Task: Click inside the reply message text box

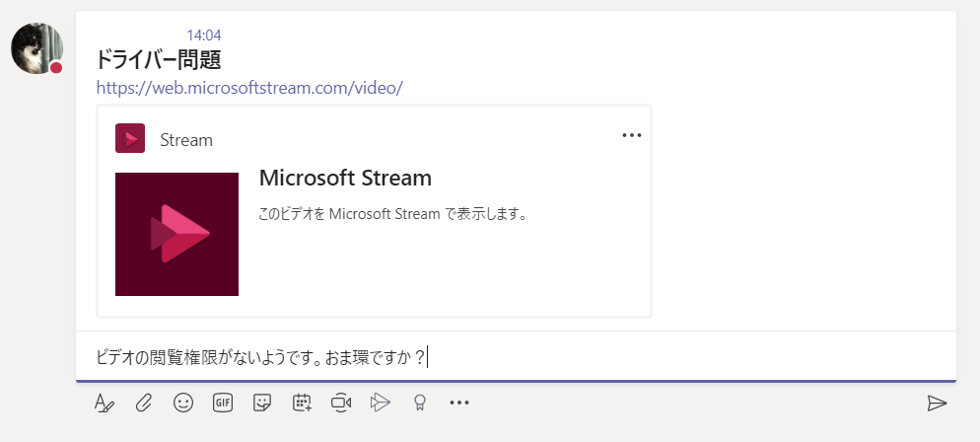Action: tap(592, 357)
